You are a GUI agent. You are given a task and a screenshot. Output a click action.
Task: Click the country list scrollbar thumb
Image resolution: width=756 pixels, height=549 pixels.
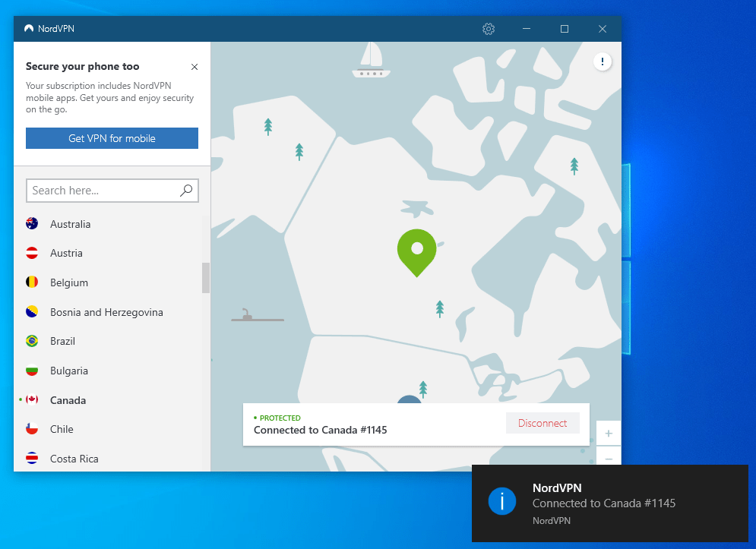click(x=206, y=278)
